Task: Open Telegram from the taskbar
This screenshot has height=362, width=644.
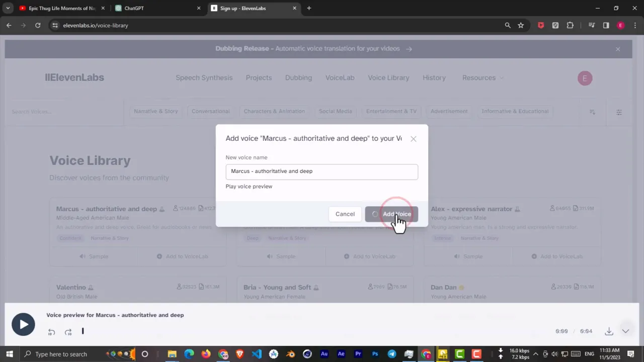Action: coord(392,354)
